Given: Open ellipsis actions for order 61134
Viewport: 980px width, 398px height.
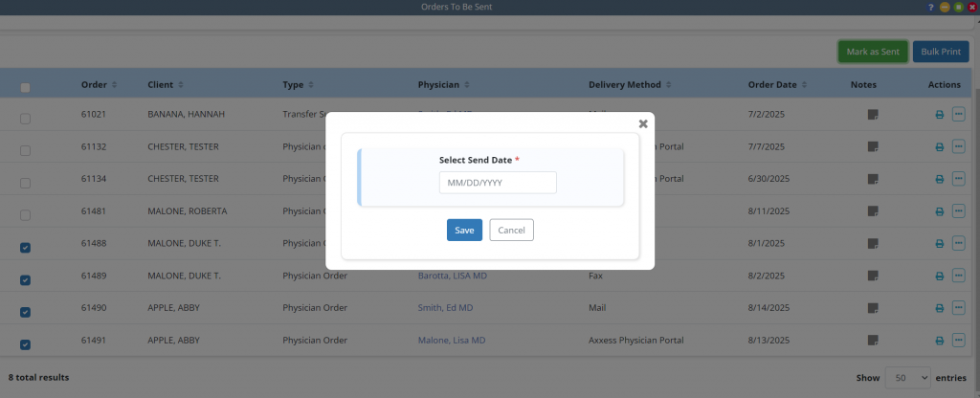Looking at the screenshot, I should [x=958, y=179].
